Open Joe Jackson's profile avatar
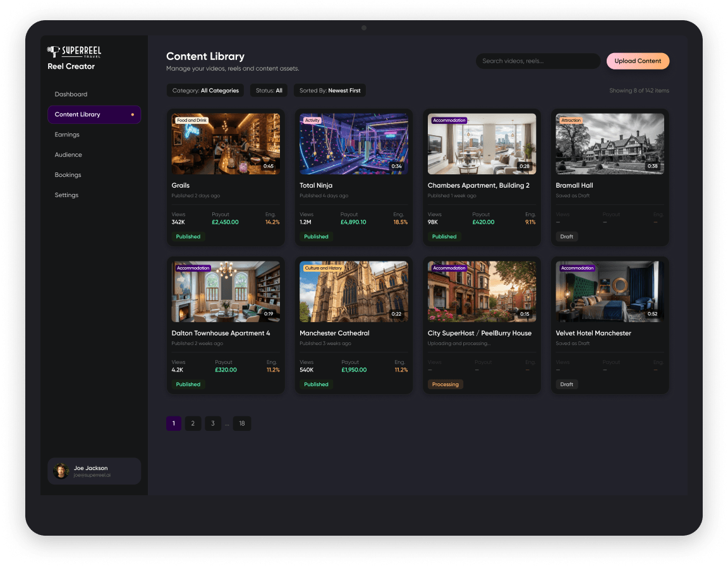Viewport: 728px width, 566px height. [61, 471]
